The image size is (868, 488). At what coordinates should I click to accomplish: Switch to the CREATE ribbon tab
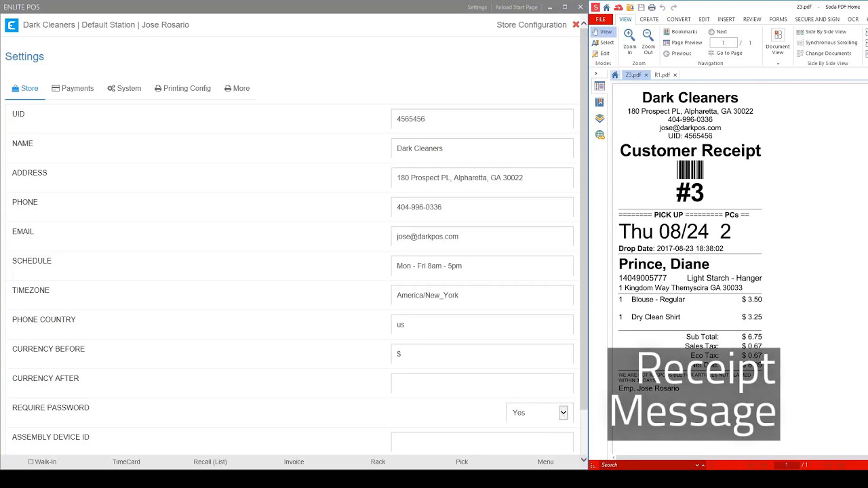[x=649, y=19]
